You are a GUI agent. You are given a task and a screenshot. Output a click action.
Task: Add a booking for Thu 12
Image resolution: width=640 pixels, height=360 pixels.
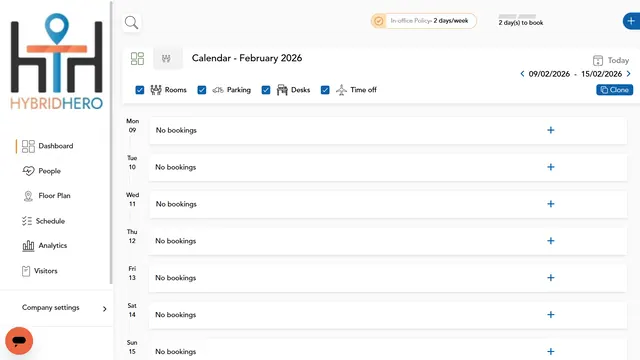[551, 241]
